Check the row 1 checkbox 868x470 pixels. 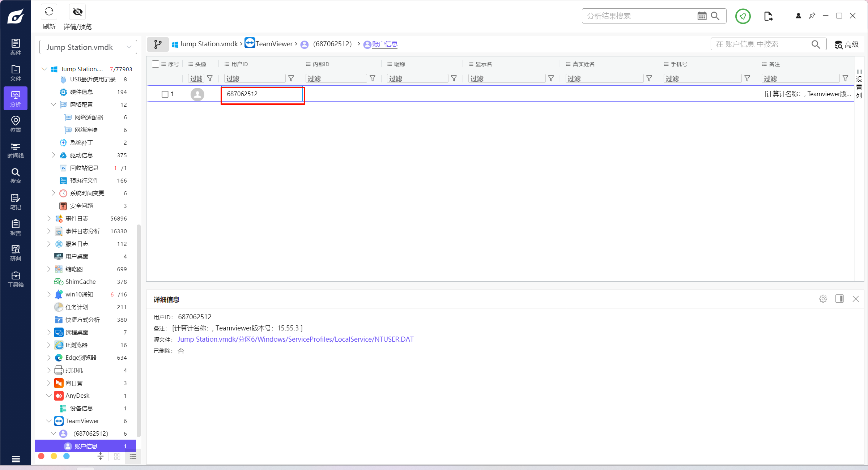coord(165,94)
